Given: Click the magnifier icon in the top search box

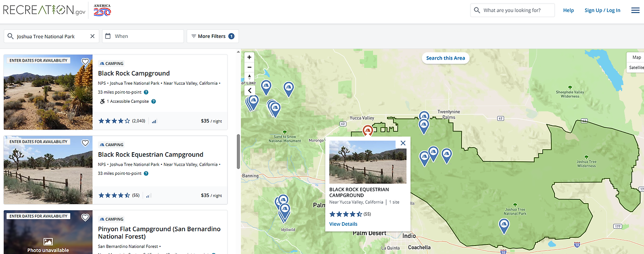Looking at the screenshot, I should 477,10.
